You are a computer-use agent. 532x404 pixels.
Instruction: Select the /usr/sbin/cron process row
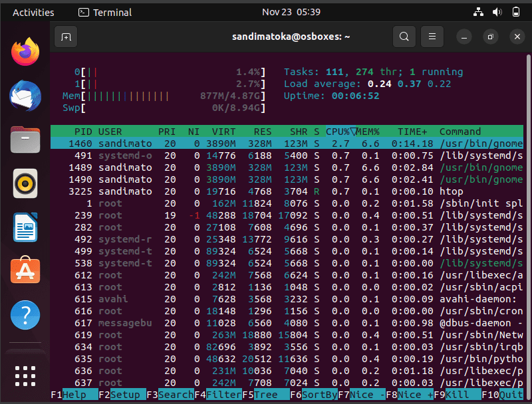tap(287, 311)
